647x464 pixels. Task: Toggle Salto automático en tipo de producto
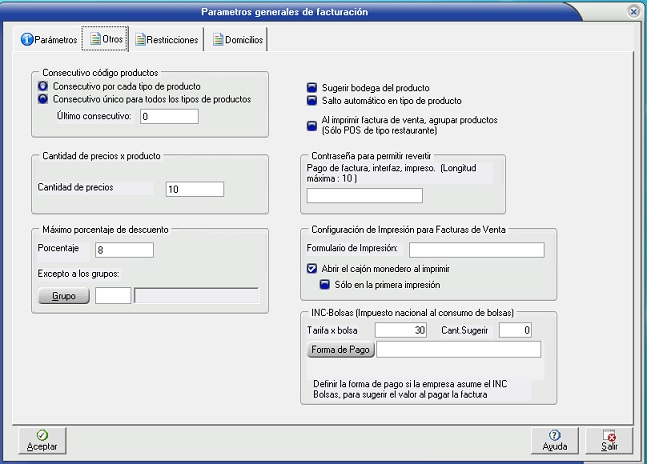point(312,101)
